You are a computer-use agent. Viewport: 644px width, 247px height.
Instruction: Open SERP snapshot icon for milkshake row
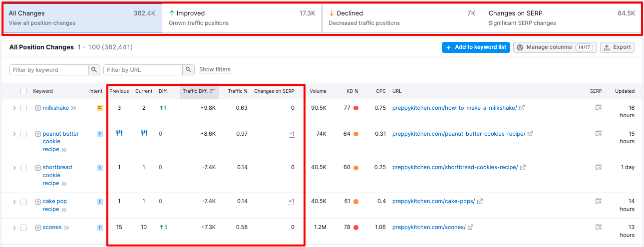[x=598, y=108]
